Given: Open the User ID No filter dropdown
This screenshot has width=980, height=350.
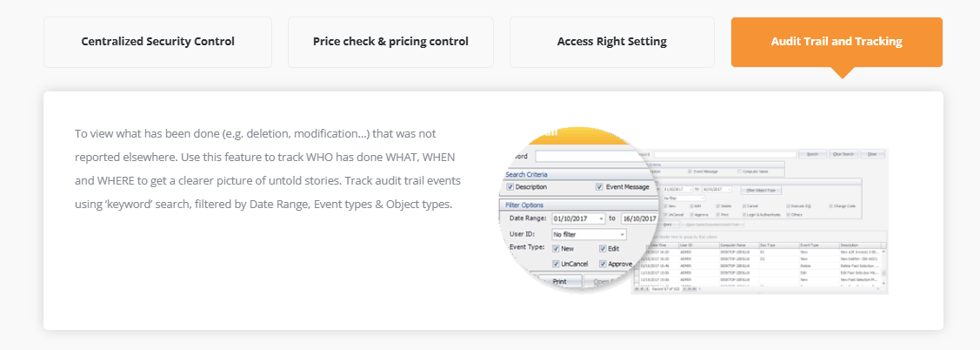Looking at the screenshot, I should (x=589, y=234).
